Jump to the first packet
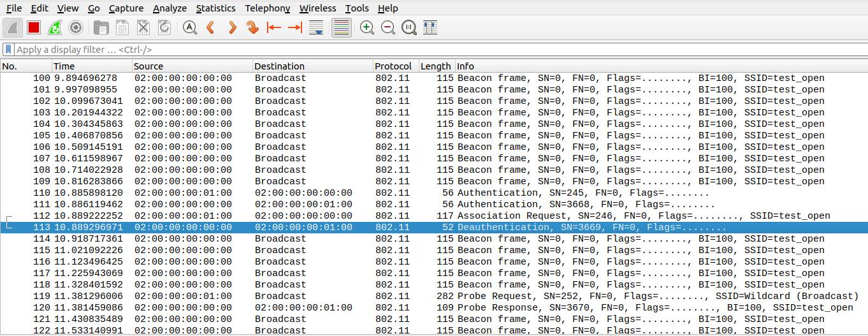The width and height of the screenshot is (868, 336). click(x=274, y=27)
